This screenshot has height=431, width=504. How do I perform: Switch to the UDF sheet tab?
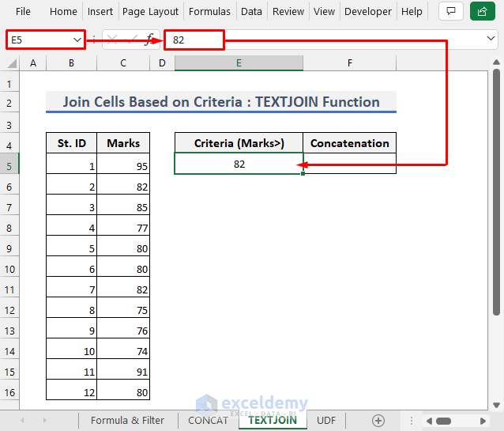click(326, 420)
